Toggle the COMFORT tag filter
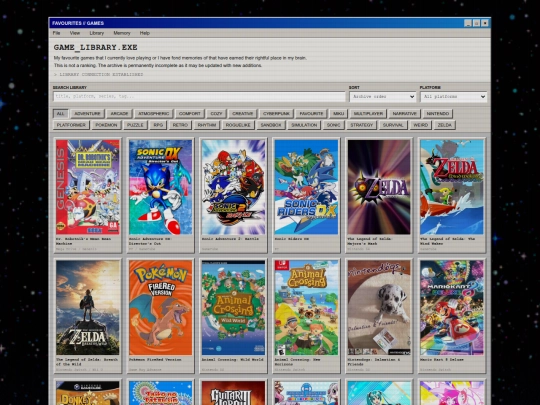The image size is (540, 405). 189,114
